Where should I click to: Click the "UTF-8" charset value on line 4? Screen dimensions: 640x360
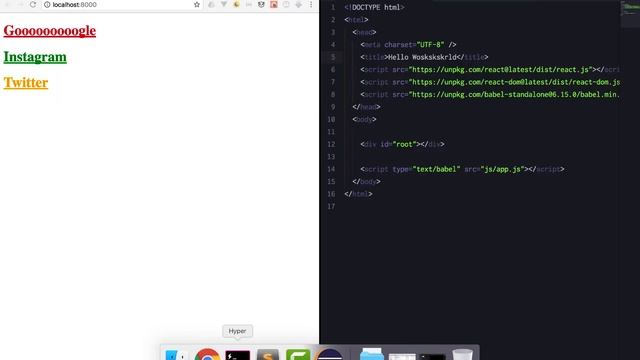(x=430, y=45)
